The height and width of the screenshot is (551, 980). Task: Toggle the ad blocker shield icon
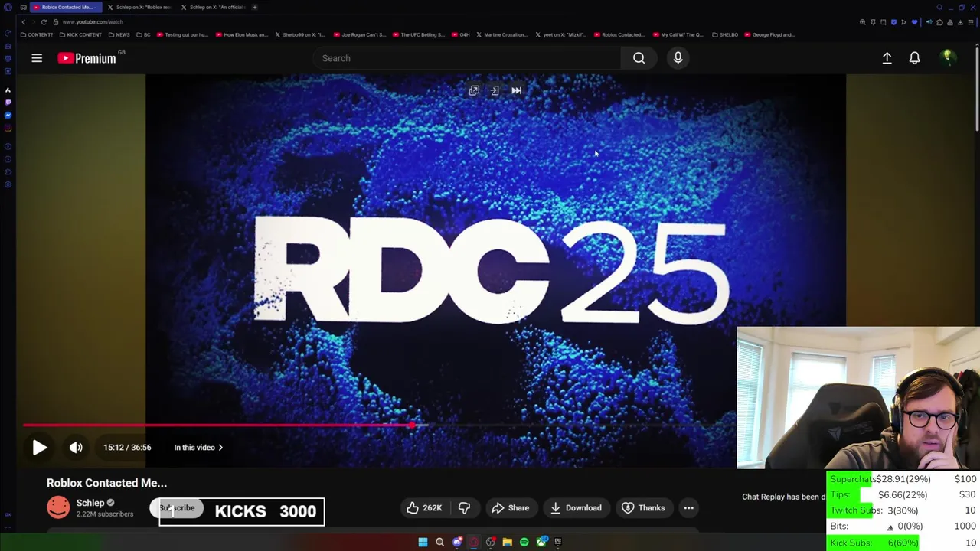click(x=893, y=22)
